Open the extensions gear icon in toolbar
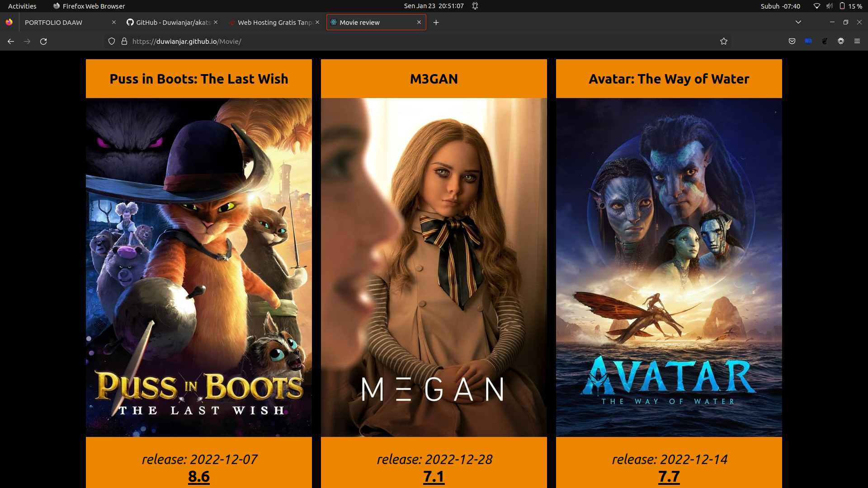Viewport: 868px width, 488px height. [840, 41]
